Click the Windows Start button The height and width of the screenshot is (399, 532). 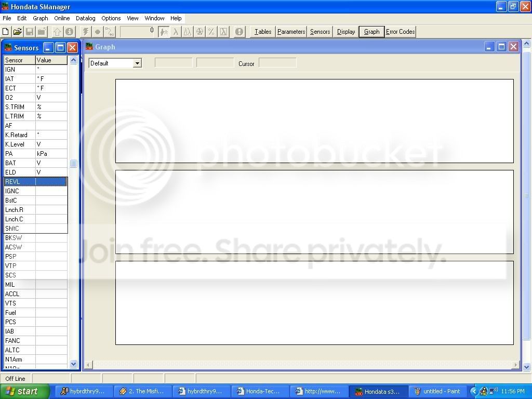click(25, 391)
